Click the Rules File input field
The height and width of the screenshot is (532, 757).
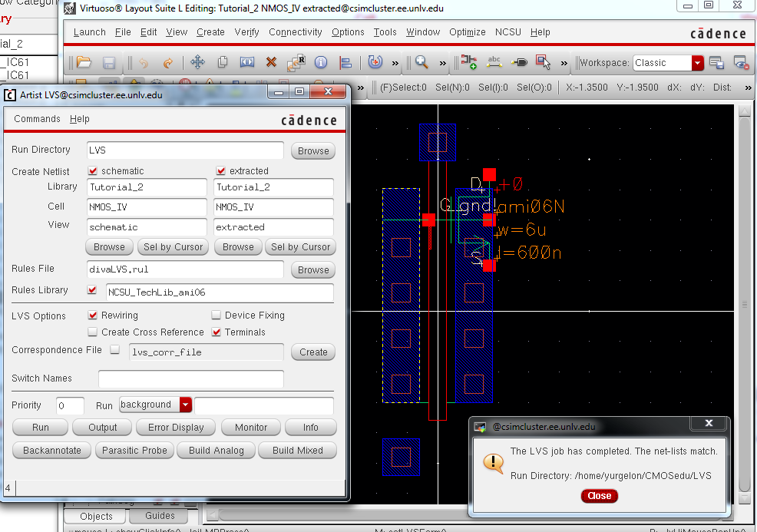click(184, 269)
